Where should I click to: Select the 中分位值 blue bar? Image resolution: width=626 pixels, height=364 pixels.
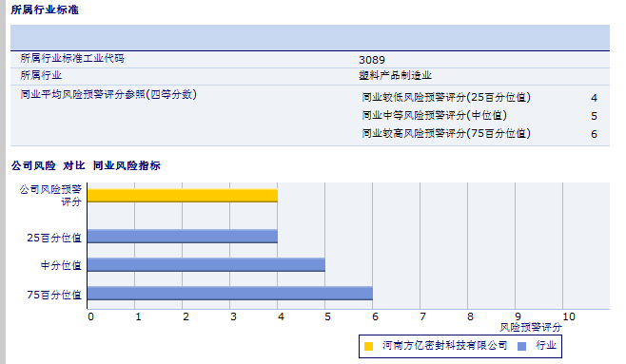tap(206, 265)
